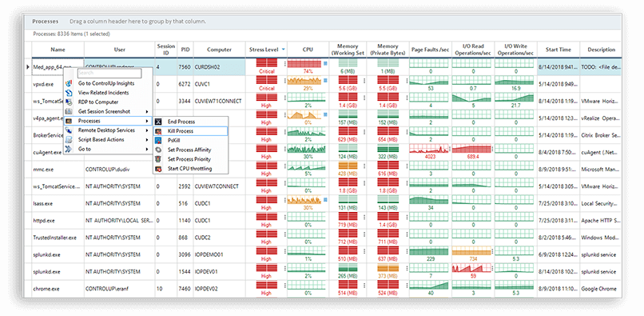Click the blue square beside the lsass.exe CPU graph
Image resolution: width=644 pixels, height=316 pixels.
pyautogui.click(x=325, y=200)
